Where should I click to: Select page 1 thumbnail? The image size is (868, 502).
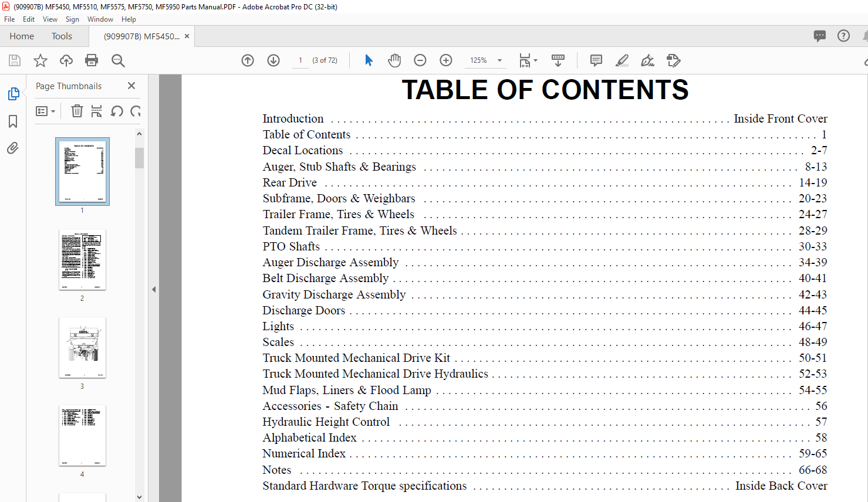pyautogui.click(x=82, y=171)
